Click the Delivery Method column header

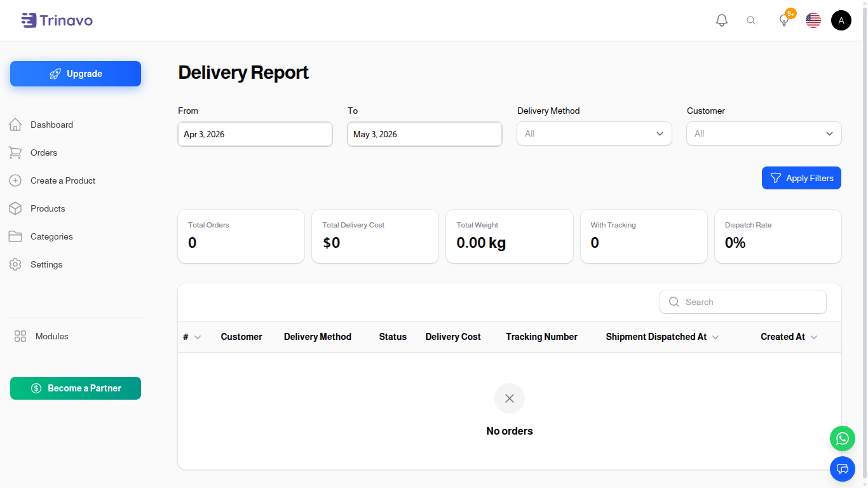(318, 337)
